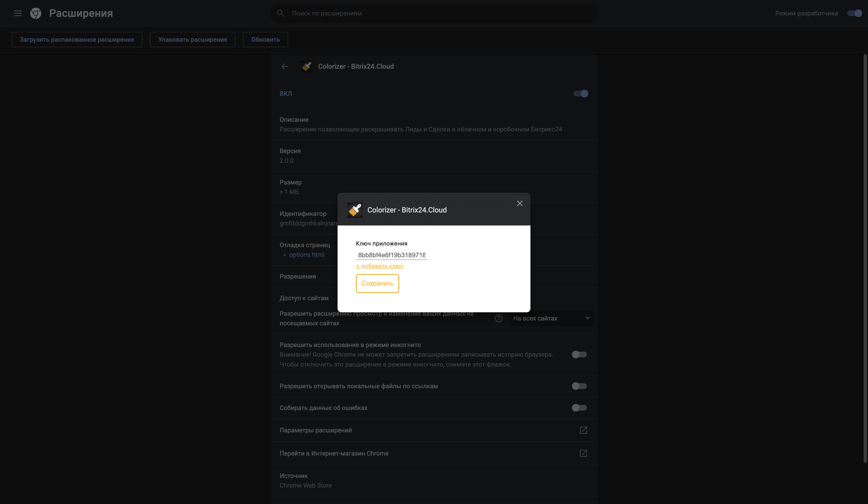Screen dimensions: 868x504
Task: Click the search magnifier icon
Action: tap(281, 13)
